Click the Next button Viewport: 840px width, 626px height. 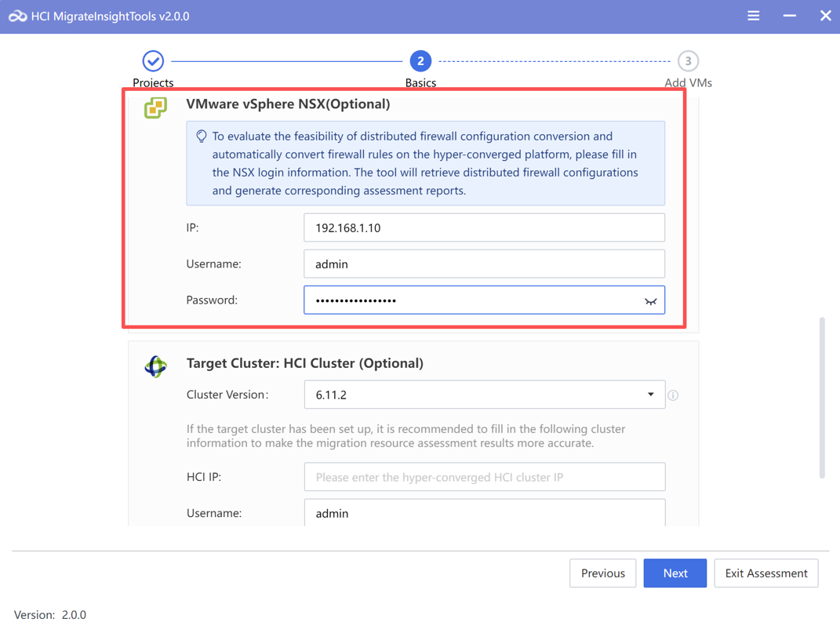coord(675,573)
